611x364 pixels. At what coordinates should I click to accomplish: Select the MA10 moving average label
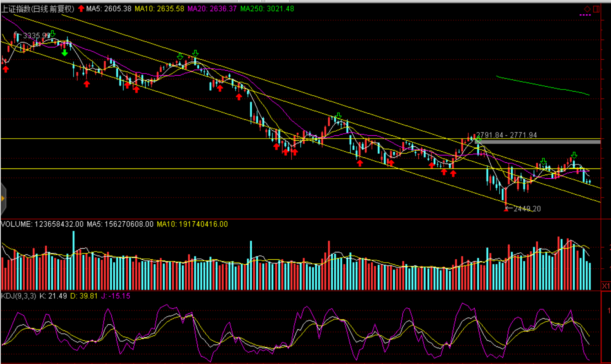pos(159,9)
